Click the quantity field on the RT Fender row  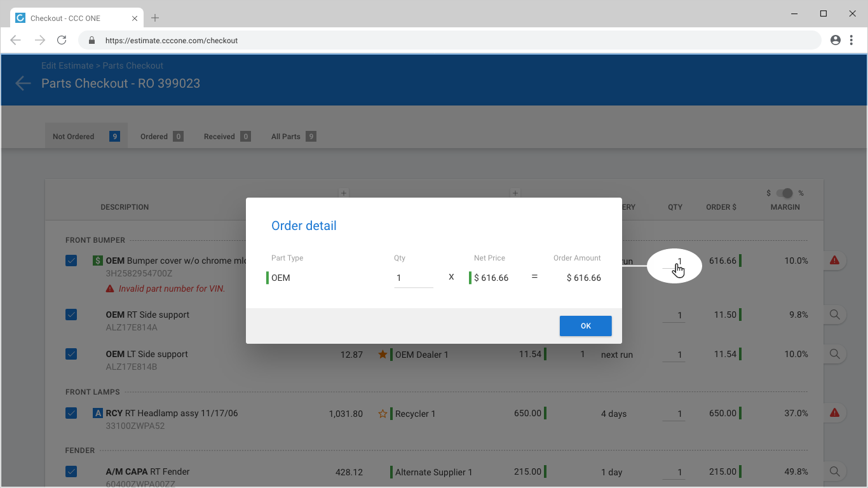click(674, 472)
